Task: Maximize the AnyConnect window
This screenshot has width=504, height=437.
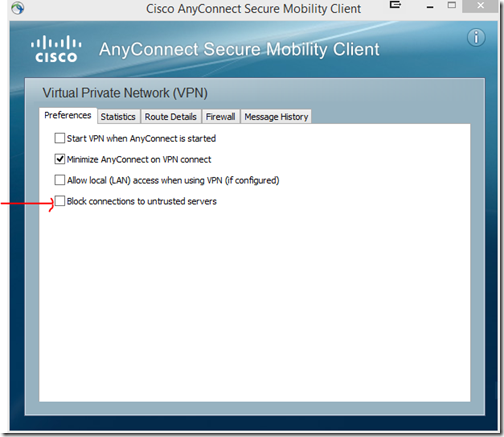Action: [x=452, y=5]
